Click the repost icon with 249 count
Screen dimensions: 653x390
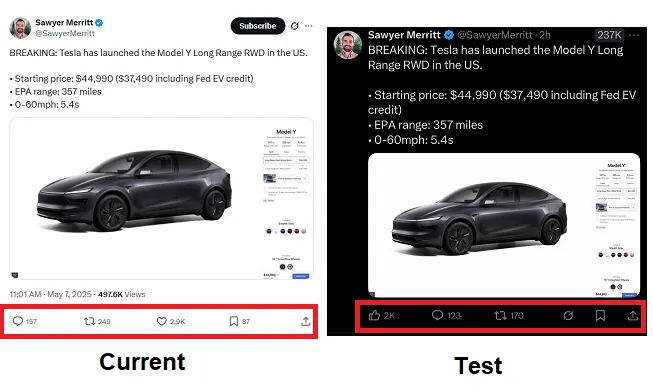[x=89, y=321]
